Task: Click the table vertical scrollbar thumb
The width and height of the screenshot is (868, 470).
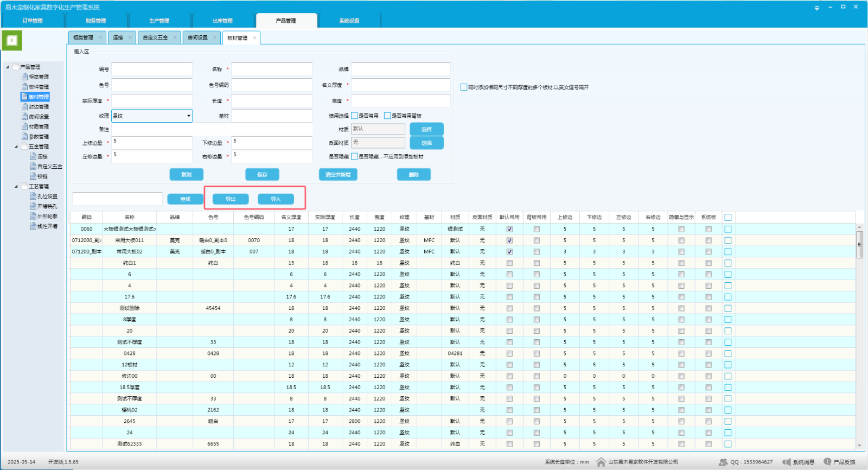Action: click(x=859, y=245)
